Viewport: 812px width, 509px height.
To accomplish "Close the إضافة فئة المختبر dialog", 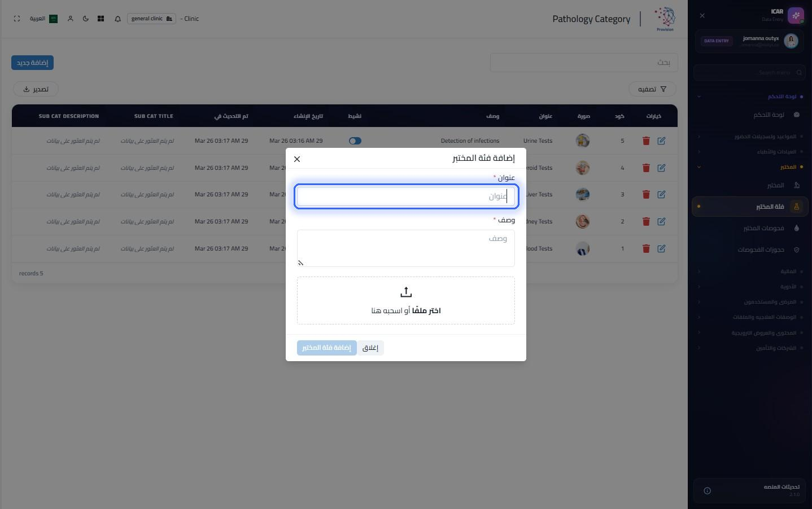I will (297, 159).
